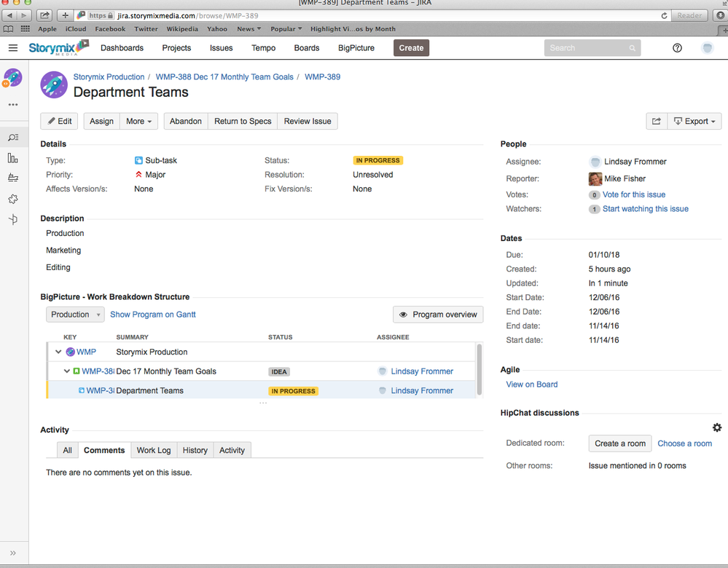Viewport: 728px width, 568px height.
Task: Open the top sites grid icon
Action: (25, 29)
